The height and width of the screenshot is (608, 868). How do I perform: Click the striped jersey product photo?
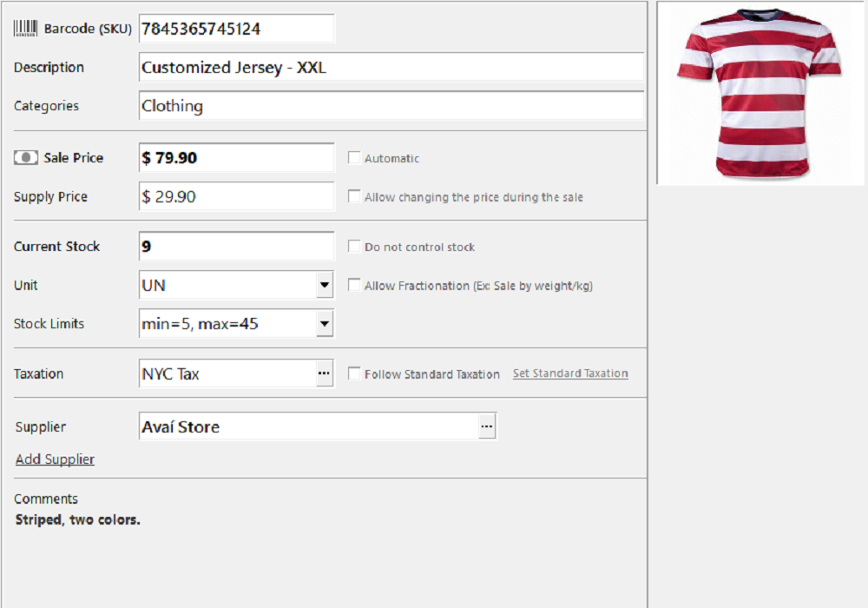click(x=762, y=91)
